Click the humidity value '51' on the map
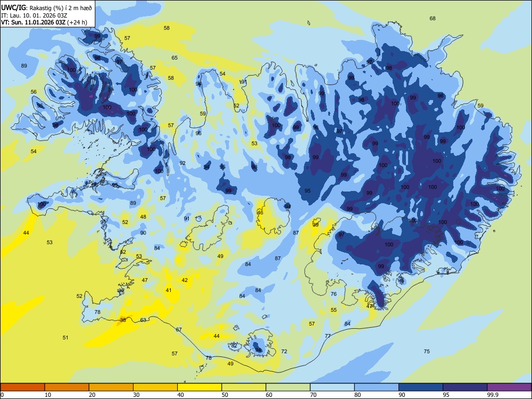Screen dimensions: 532x399 [65, 338]
